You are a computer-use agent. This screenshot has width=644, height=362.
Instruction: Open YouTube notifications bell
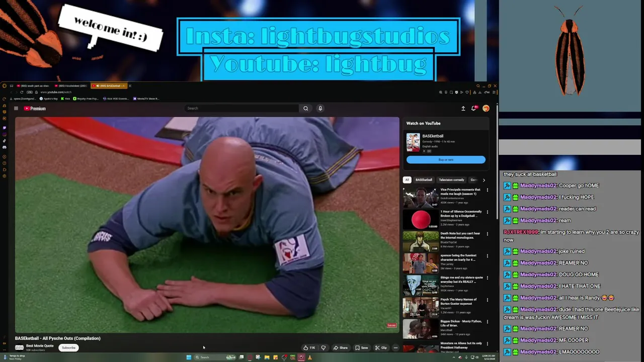474,108
